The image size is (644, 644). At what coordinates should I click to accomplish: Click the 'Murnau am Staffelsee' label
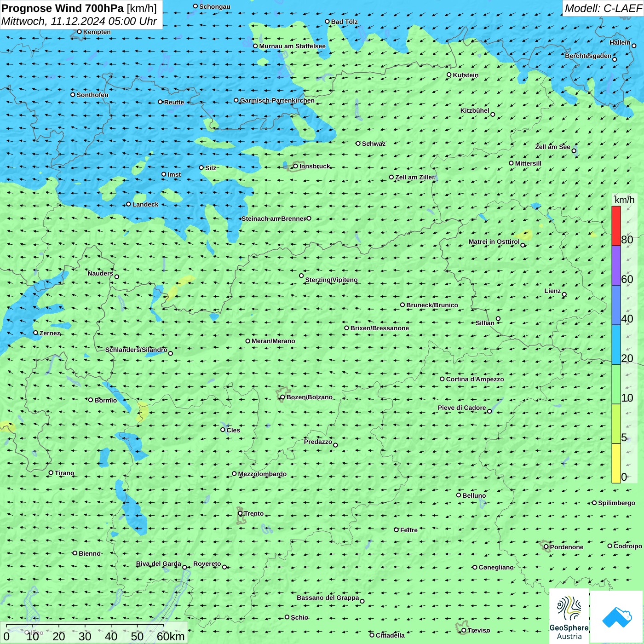coord(292,46)
